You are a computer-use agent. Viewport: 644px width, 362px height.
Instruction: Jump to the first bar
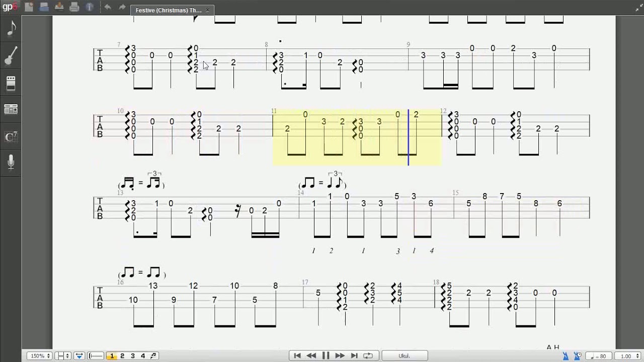(x=297, y=356)
